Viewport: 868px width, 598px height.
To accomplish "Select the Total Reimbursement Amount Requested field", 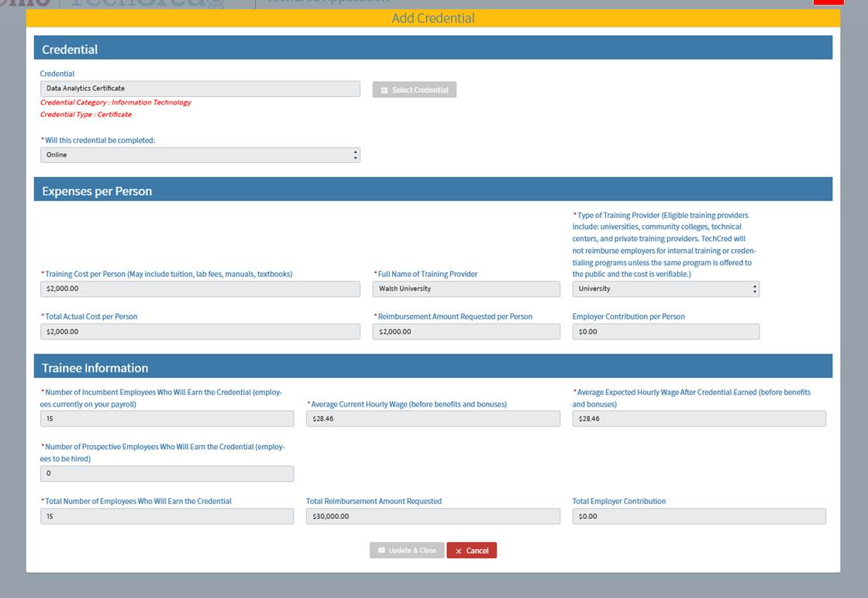I will [x=432, y=516].
